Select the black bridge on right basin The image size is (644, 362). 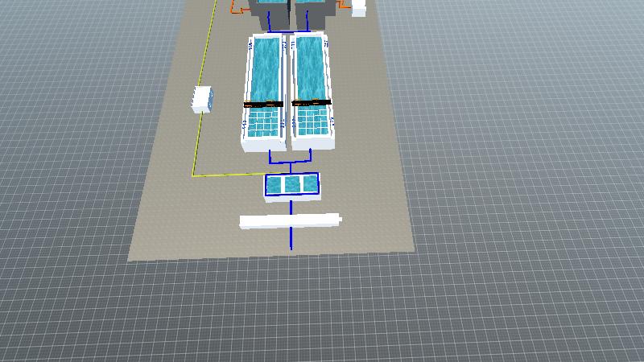click(x=312, y=102)
